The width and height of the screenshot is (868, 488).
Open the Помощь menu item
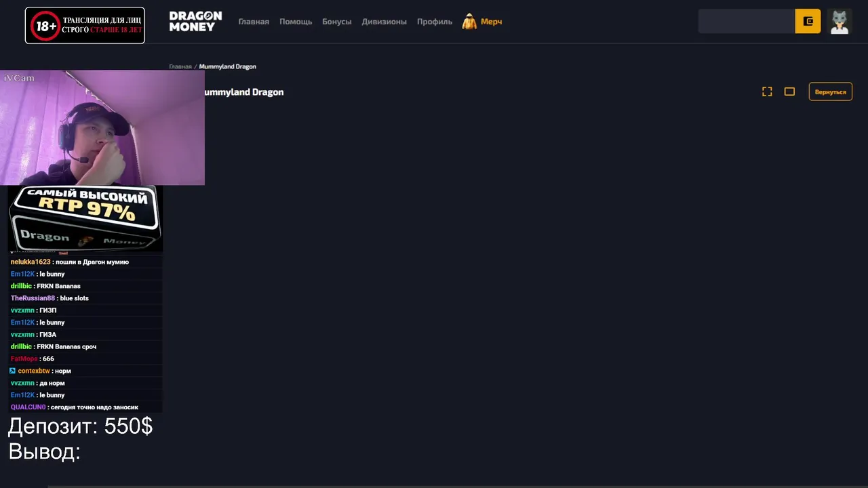(296, 22)
